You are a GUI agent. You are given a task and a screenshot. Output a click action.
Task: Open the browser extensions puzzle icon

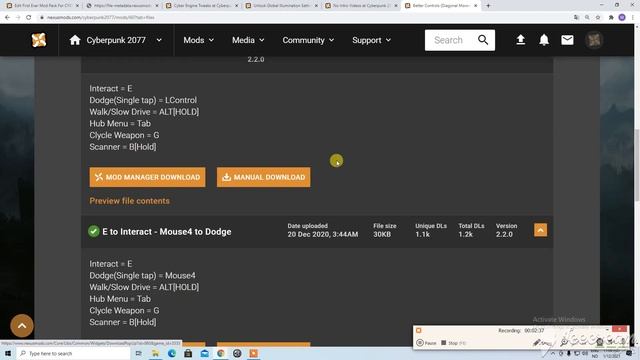pyautogui.click(x=611, y=18)
